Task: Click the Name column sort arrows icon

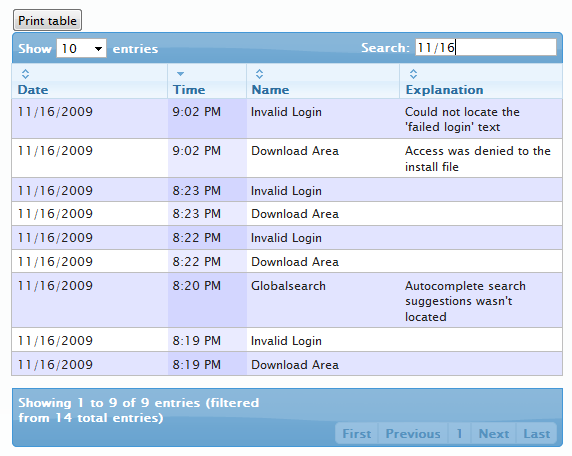Action: [259, 74]
